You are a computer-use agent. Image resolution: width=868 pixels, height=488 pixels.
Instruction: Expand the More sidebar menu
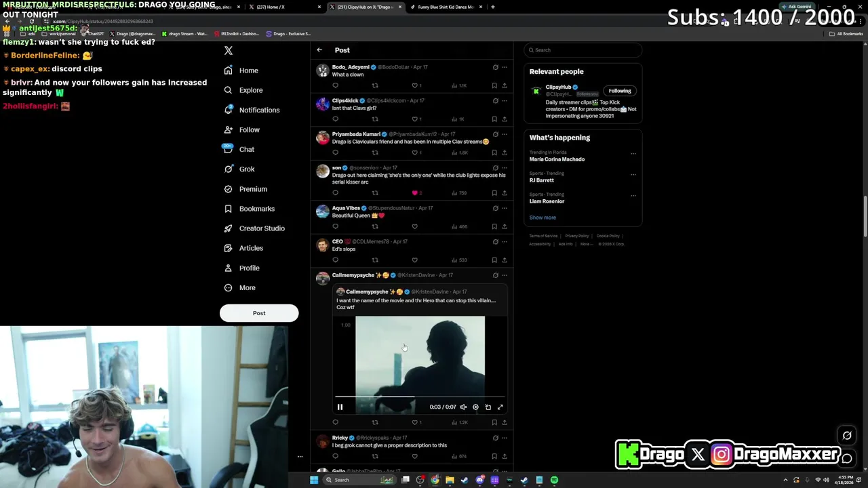pyautogui.click(x=239, y=288)
